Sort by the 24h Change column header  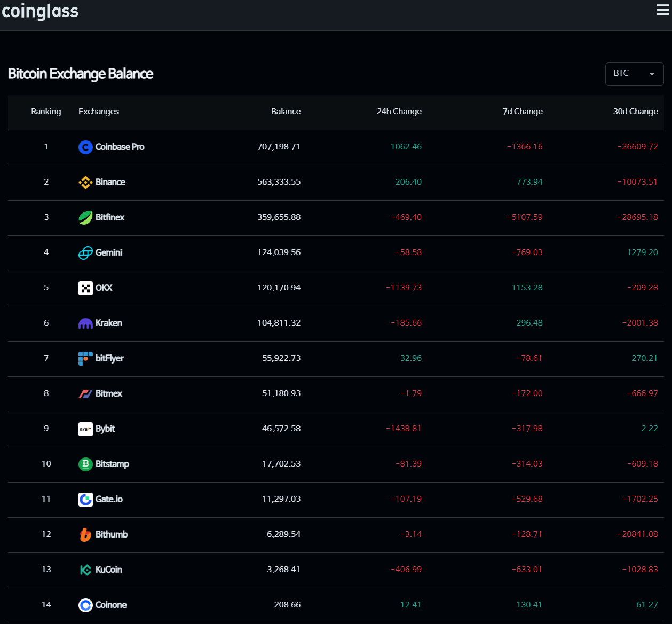pos(399,112)
